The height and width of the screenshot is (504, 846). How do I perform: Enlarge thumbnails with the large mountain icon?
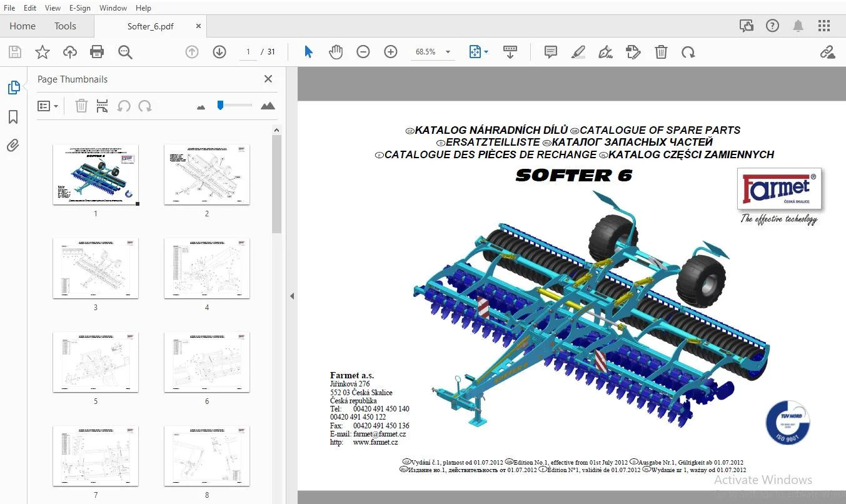268,106
